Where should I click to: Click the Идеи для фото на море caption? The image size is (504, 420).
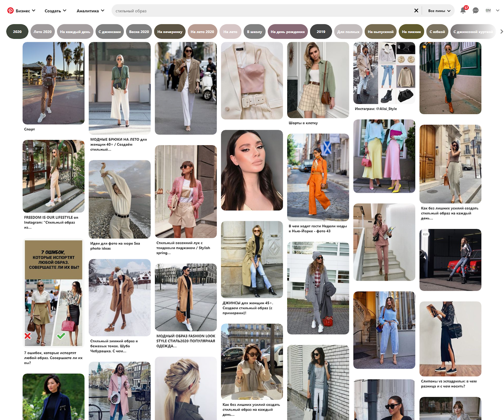pyautogui.click(x=115, y=246)
